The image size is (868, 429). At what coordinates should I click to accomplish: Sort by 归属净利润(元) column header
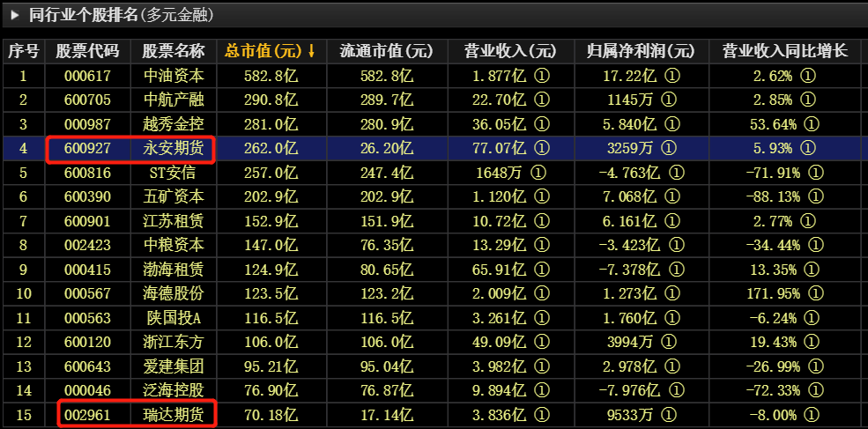(x=641, y=51)
